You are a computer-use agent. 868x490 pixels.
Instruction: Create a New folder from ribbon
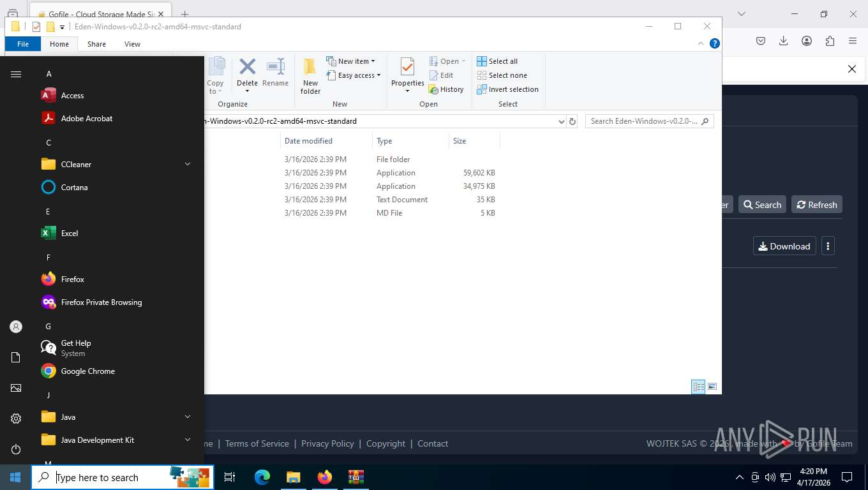point(310,76)
